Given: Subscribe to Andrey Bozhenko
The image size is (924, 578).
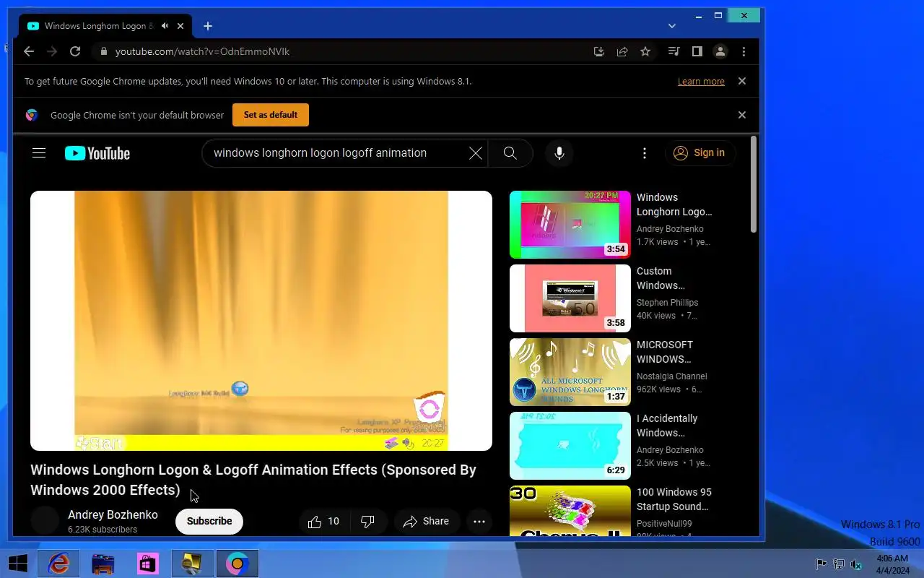Looking at the screenshot, I should [209, 521].
